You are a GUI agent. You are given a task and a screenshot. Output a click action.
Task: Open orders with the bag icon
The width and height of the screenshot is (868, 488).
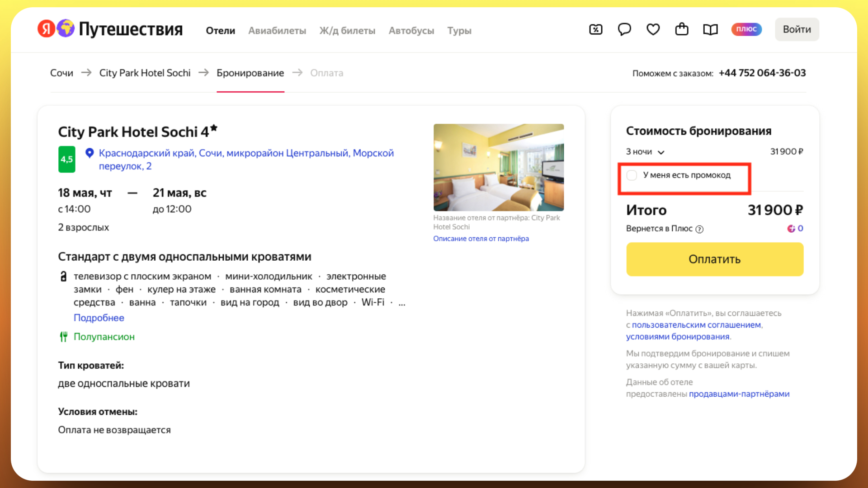(681, 29)
